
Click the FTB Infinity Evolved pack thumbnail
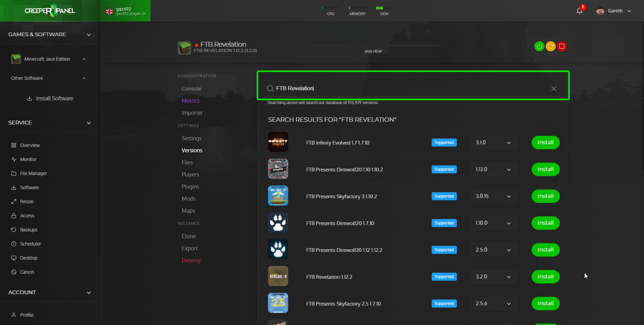278,142
